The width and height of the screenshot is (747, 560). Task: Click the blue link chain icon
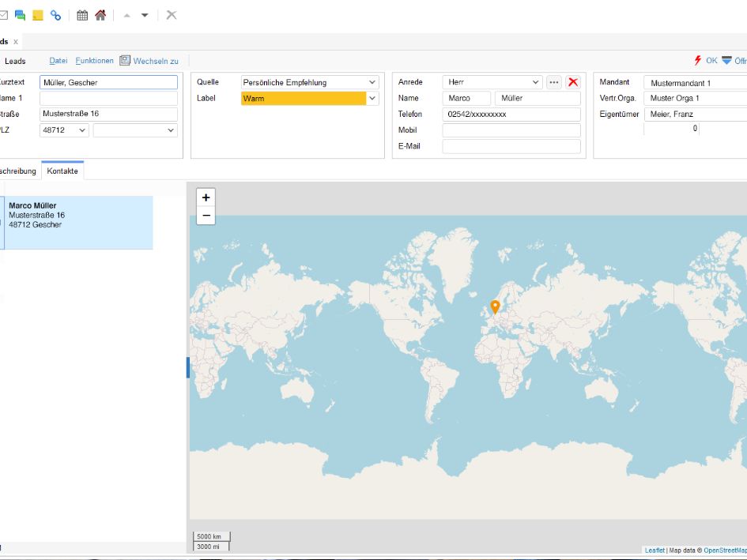click(x=56, y=15)
